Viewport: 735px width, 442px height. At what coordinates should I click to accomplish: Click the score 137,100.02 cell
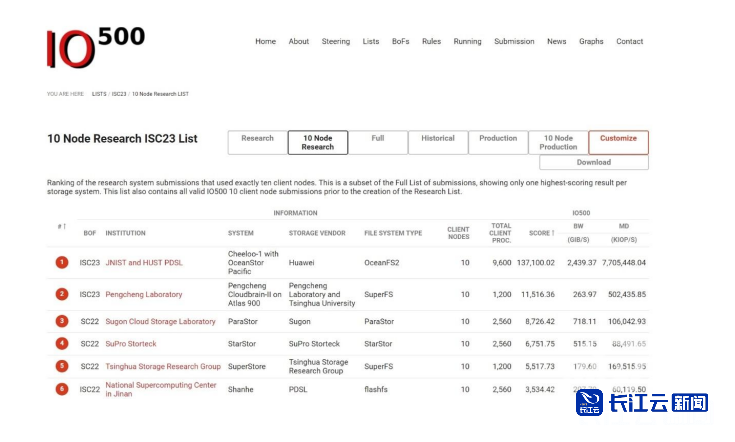click(x=536, y=262)
